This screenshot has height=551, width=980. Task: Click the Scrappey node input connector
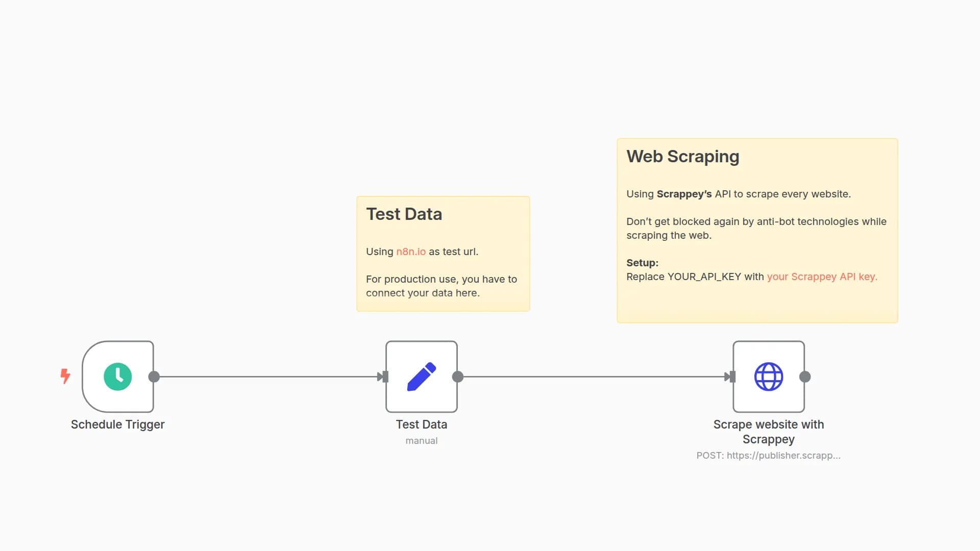click(731, 377)
